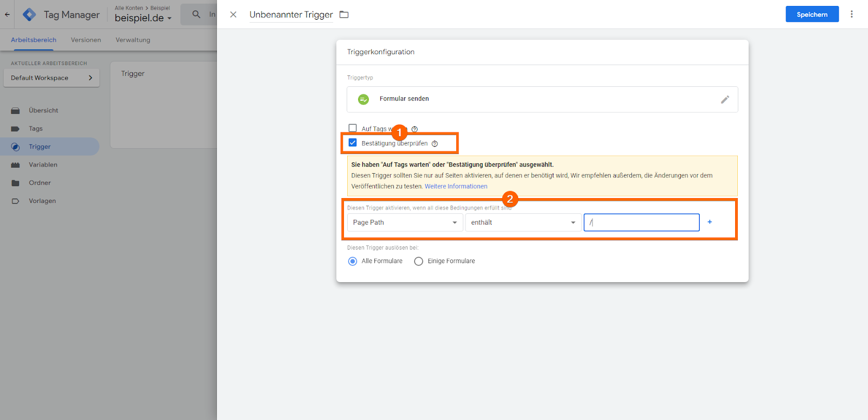
Task: Click the help icon next to Bestätigung überprüfen
Action: 435,144
